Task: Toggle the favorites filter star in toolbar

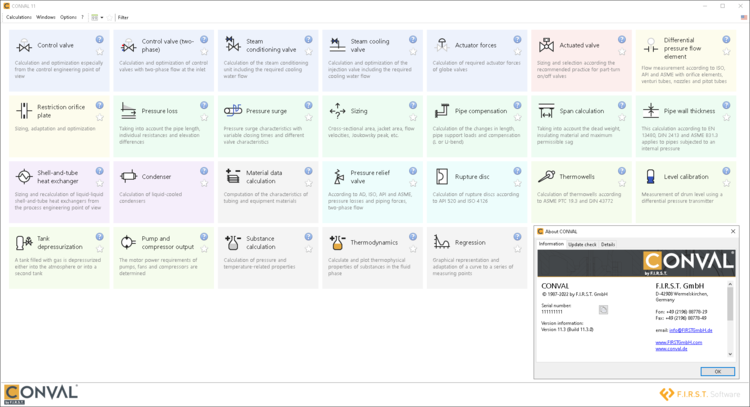Action: (110, 17)
